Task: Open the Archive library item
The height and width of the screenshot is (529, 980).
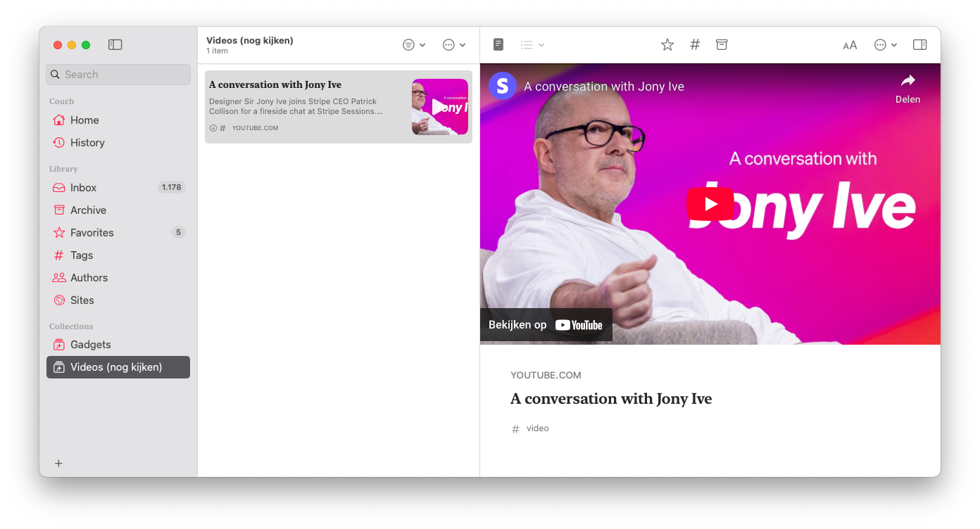Action: [118, 210]
